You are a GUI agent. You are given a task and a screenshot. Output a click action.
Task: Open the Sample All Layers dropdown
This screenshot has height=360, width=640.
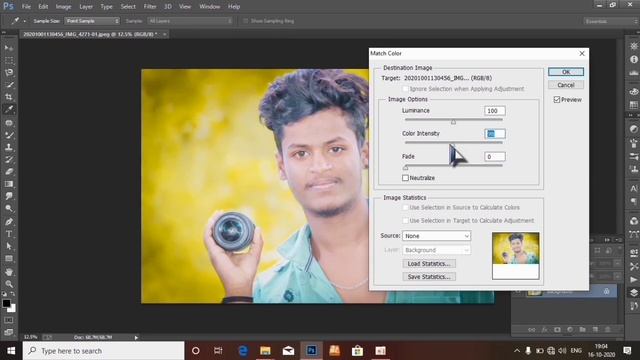click(190, 21)
